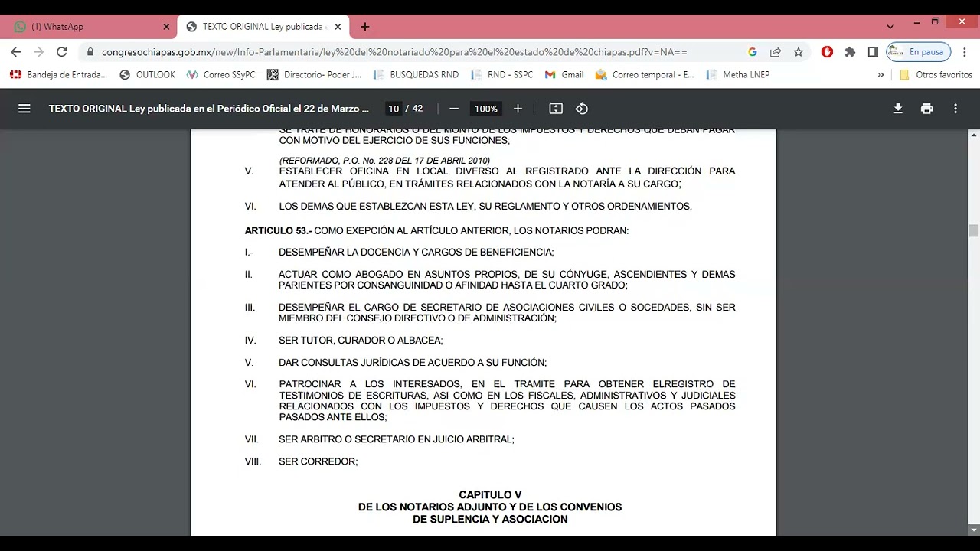
Task: Open the tab search dropdown arrow
Action: [890, 27]
